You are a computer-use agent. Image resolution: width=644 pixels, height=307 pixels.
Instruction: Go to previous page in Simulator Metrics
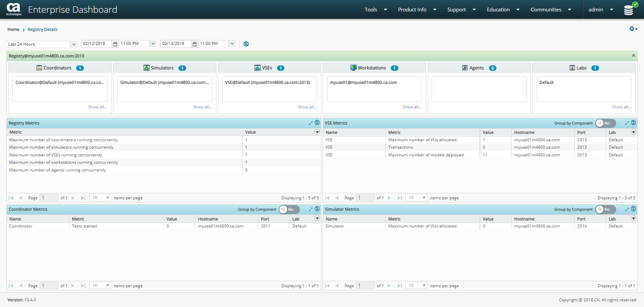click(337, 286)
